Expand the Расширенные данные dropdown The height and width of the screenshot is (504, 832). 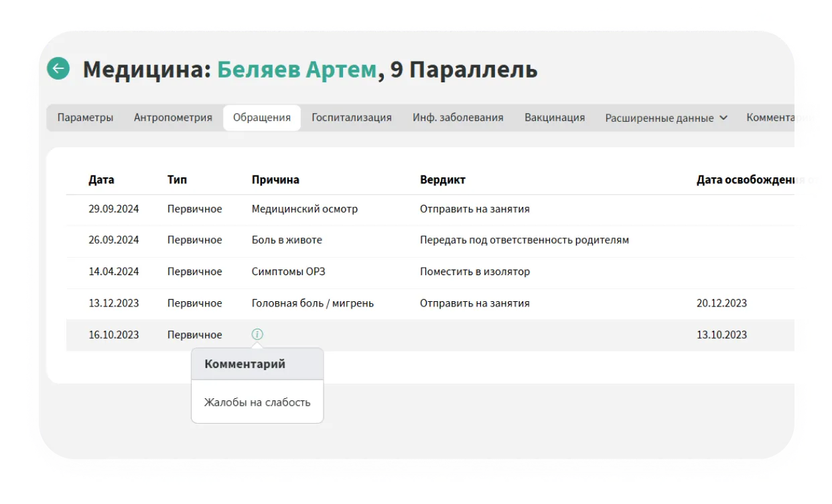[x=666, y=118]
